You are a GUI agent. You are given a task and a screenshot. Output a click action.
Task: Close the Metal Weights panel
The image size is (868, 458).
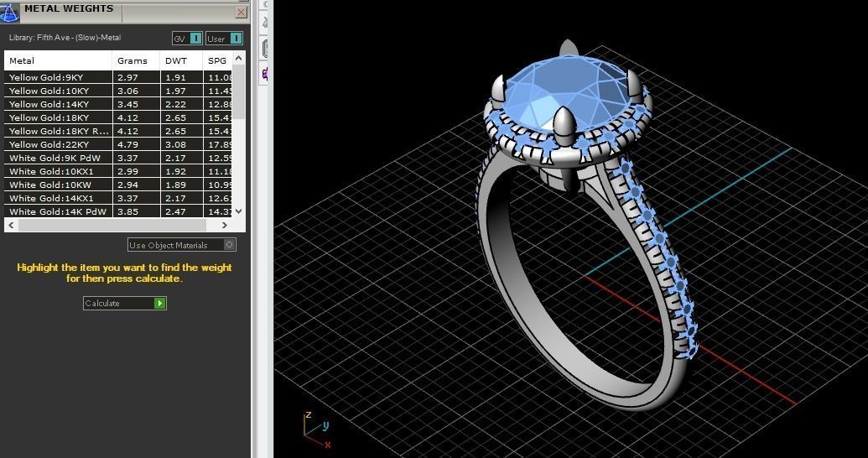(x=241, y=13)
